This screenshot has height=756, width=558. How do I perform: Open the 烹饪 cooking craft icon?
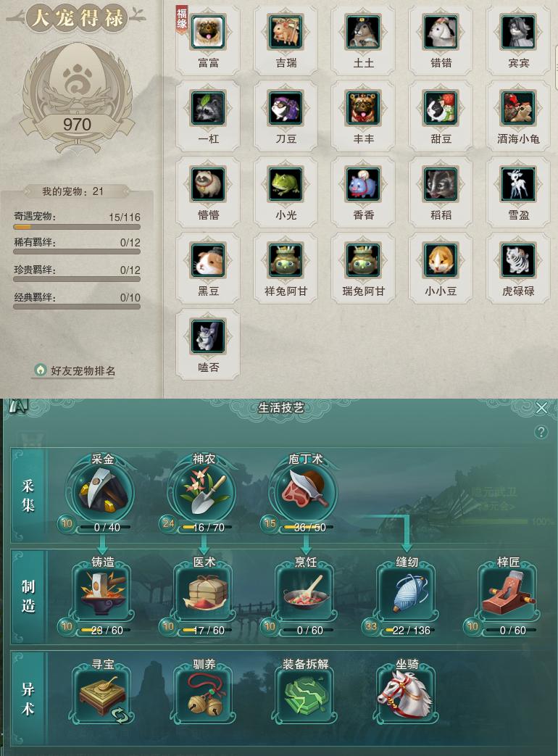[306, 593]
